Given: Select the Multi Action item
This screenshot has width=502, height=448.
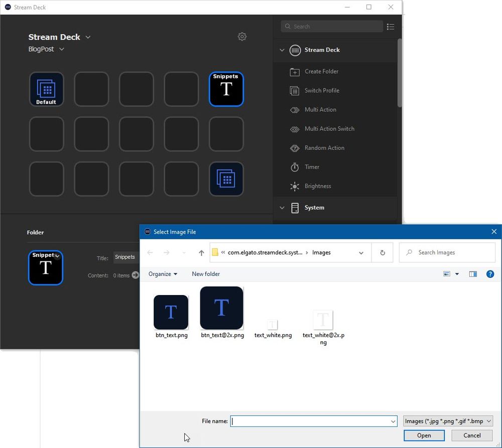Looking at the screenshot, I should (321, 109).
